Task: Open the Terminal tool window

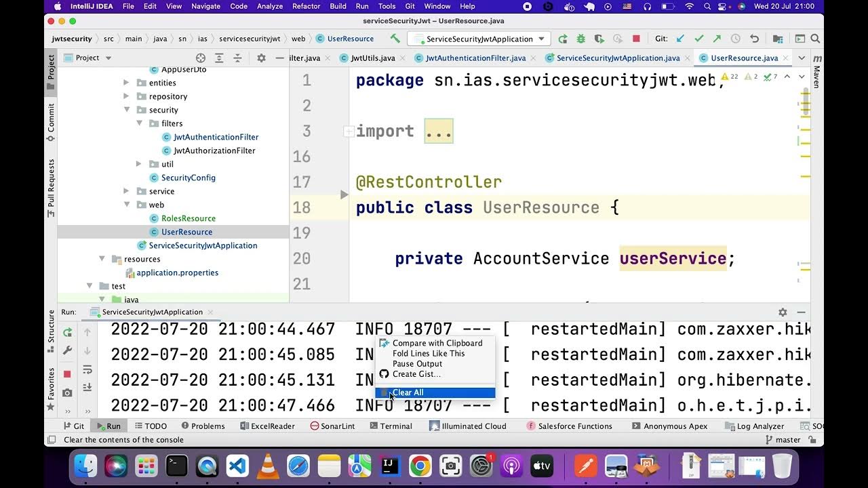Action: (x=391, y=426)
